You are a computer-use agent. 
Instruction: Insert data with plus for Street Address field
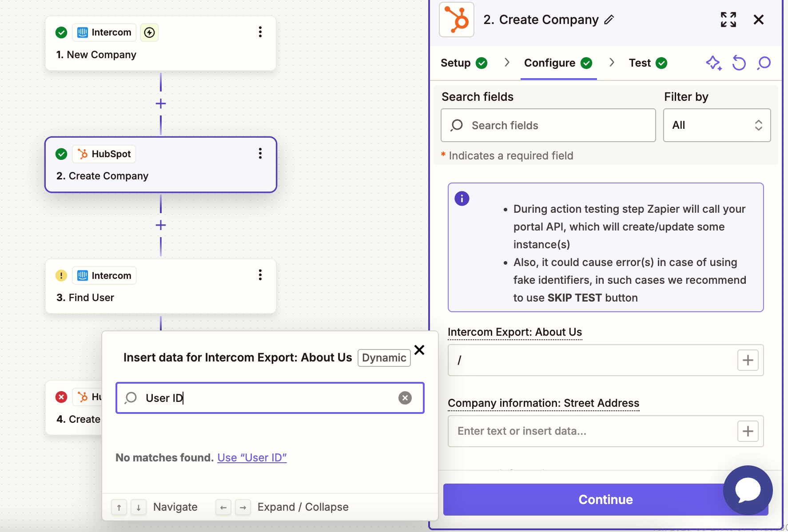click(x=748, y=431)
